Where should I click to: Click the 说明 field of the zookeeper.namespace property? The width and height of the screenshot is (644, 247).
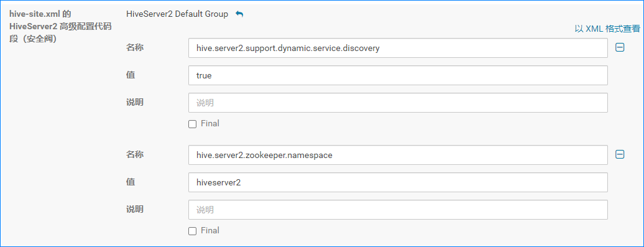pyautogui.click(x=398, y=210)
